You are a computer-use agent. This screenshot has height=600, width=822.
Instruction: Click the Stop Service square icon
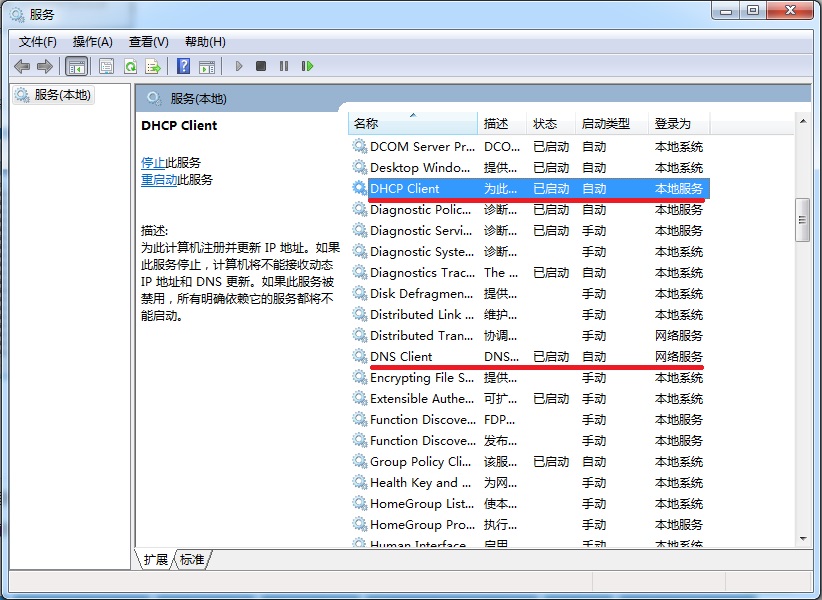tap(261, 66)
